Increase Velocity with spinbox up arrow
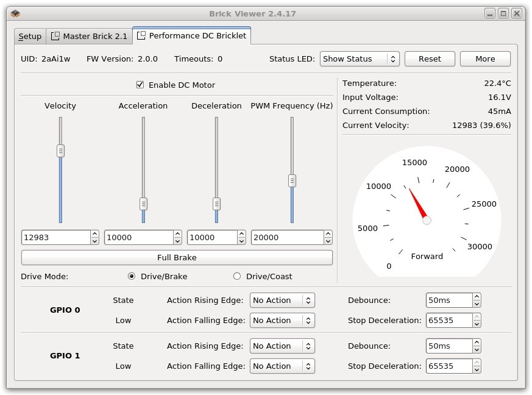The image size is (532, 395). click(94, 234)
